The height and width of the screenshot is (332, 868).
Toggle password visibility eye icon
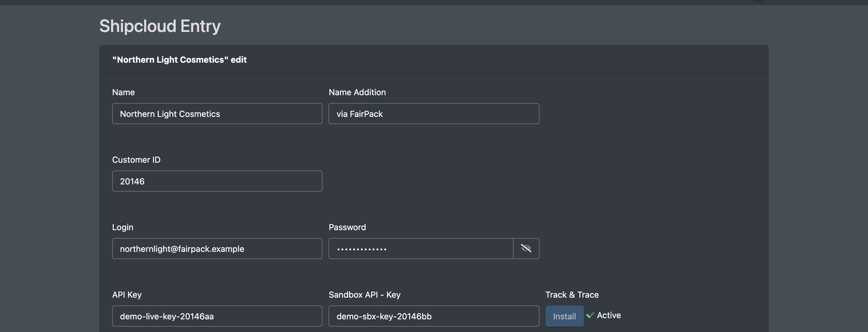point(526,249)
